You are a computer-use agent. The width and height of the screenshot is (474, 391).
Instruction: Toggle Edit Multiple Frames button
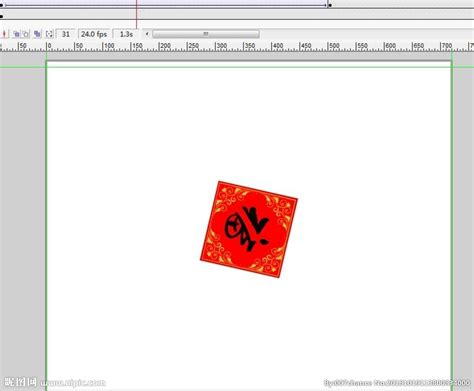pos(37,34)
